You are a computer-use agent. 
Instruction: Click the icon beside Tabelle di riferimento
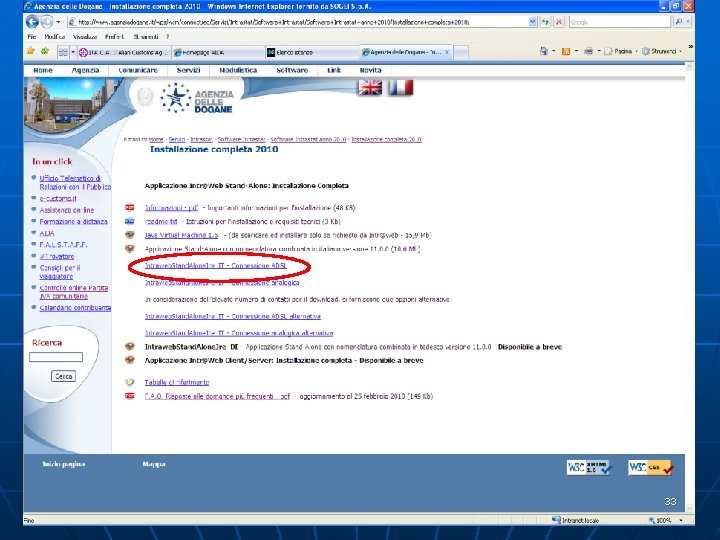tap(130, 382)
